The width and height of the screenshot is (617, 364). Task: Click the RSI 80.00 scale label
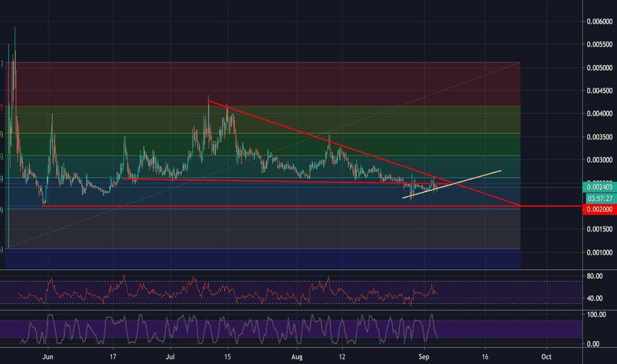[x=594, y=276]
